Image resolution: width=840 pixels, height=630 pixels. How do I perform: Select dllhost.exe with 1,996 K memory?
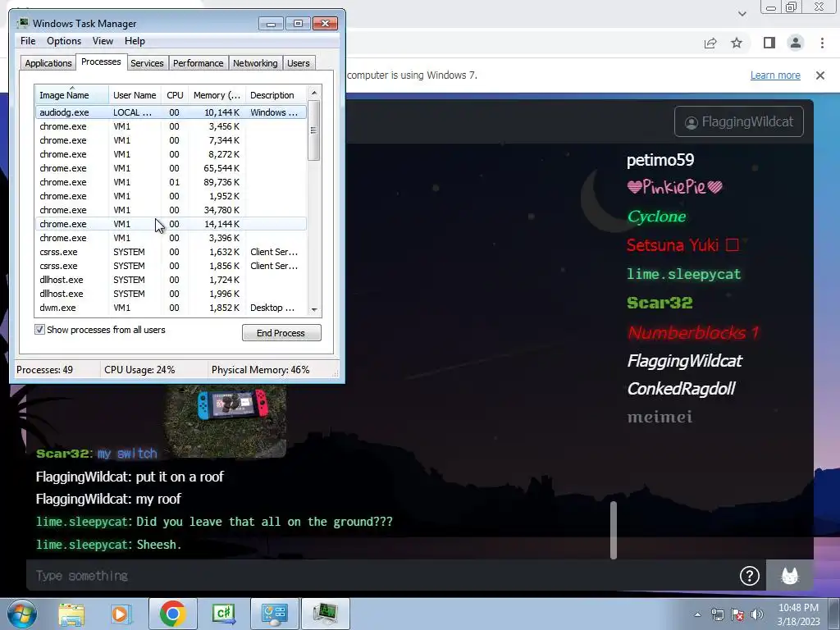[171, 294]
